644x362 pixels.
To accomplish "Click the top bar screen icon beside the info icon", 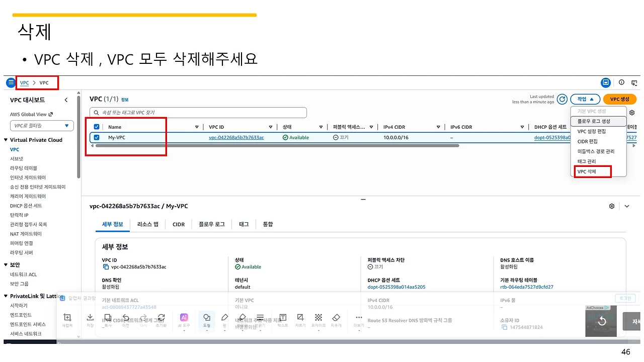I will (x=606, y=82).
